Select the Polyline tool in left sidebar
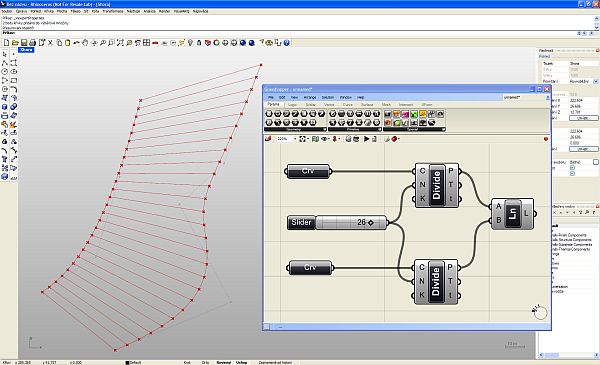This screenshot has width=600, height=365. [5, 63]
